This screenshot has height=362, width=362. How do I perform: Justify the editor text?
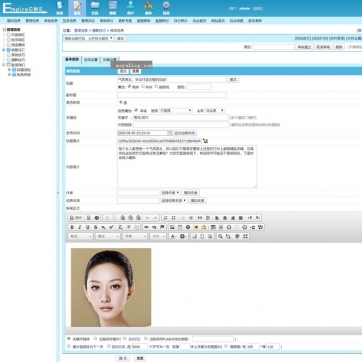click(241, 218)
